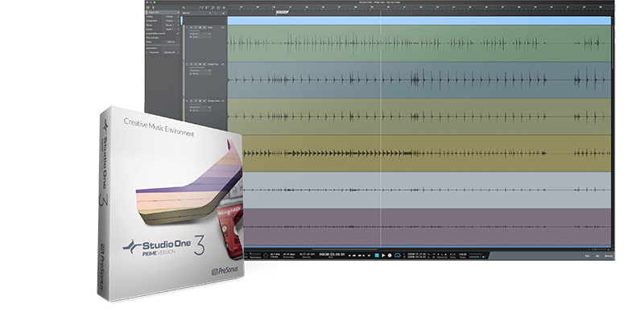The width and height of the screenshot is (644, 333).
Task: Click the Show Automation curve icon
Action: tap(200, 7)
